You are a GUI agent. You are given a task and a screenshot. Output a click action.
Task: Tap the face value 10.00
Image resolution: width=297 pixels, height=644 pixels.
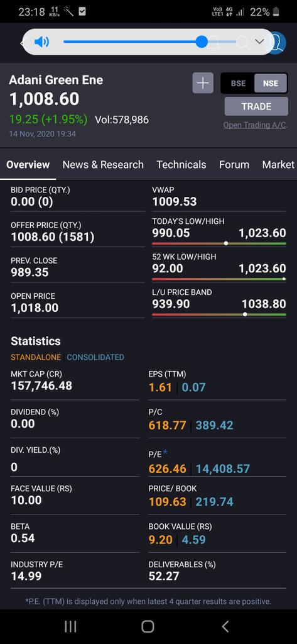point(26,500)
